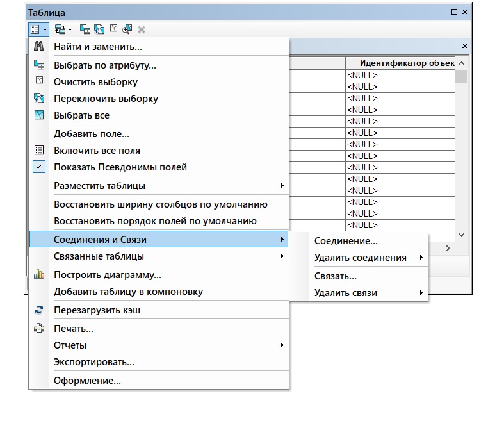Screen dimensions: 504x430
Task: Click the Clear Selection toolbar icon
Action: click(x=114, y=29)
